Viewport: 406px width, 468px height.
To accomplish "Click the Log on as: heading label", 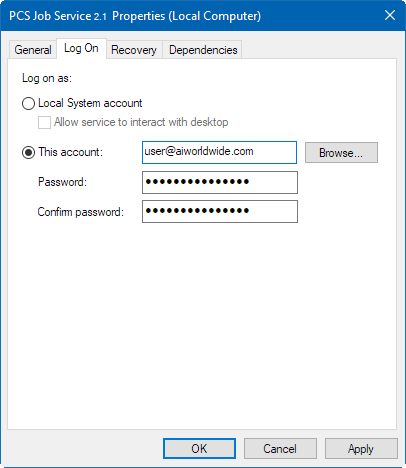I will (x=47, y=78).
